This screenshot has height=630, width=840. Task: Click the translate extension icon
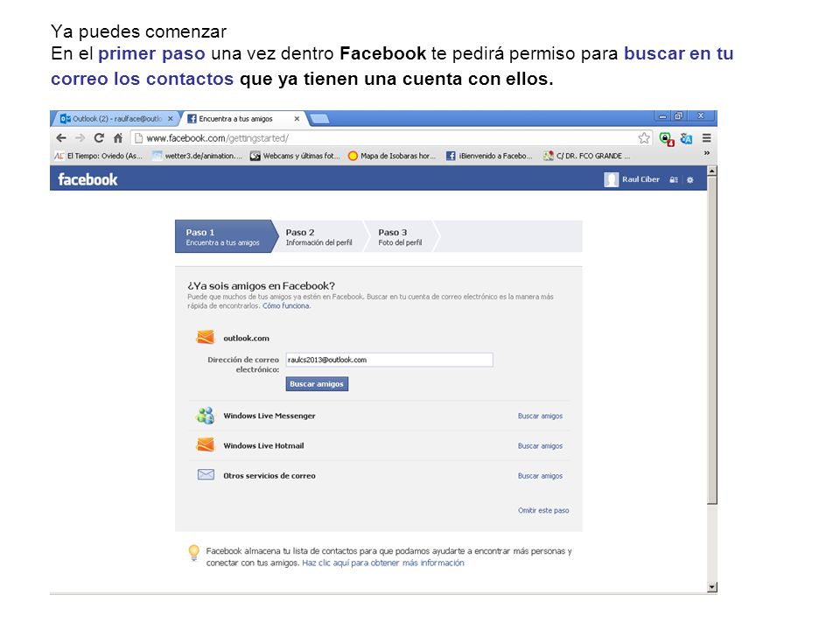[686, 139]
